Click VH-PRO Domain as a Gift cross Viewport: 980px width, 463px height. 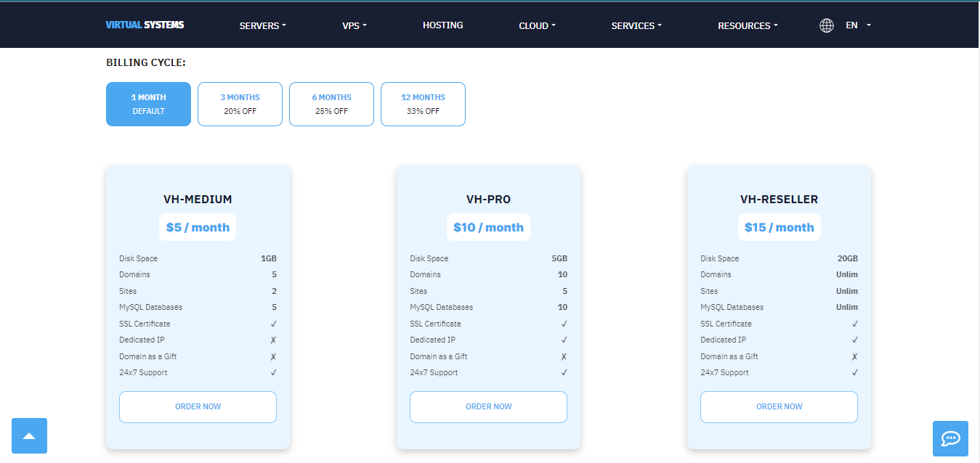click(x=564, y=356)
